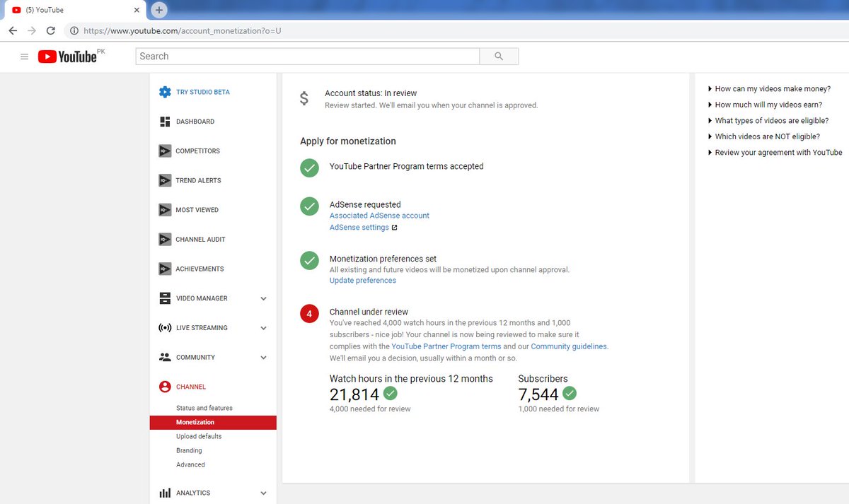Click the Achievements sidebar icon
This screenshot has width=849, height=504.
[165, 269]
